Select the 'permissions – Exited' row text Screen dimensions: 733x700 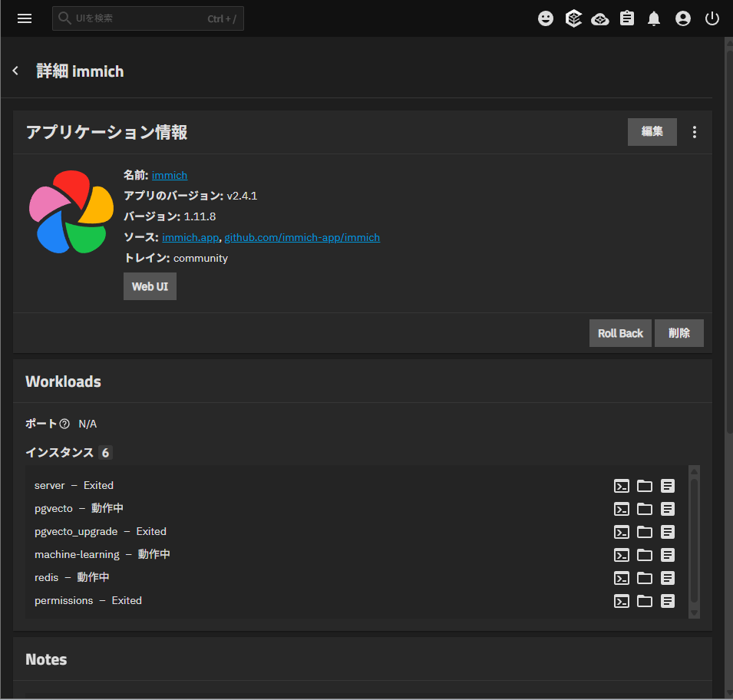pos(88,600)
